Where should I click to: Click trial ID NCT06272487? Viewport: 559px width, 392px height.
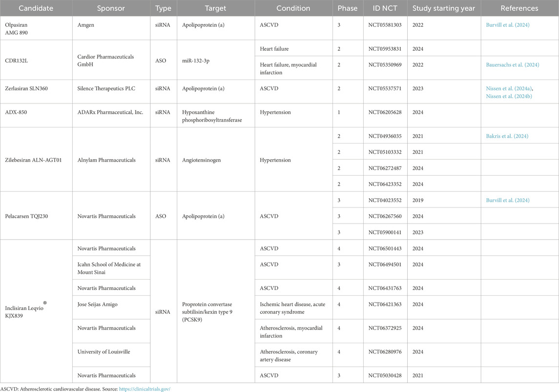click(385, 168)
